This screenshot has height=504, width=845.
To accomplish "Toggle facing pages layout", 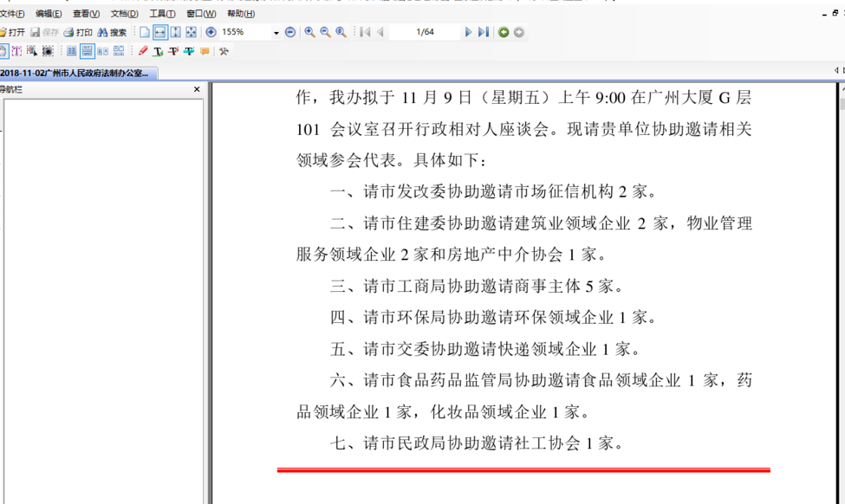I will tap(104, 51).
